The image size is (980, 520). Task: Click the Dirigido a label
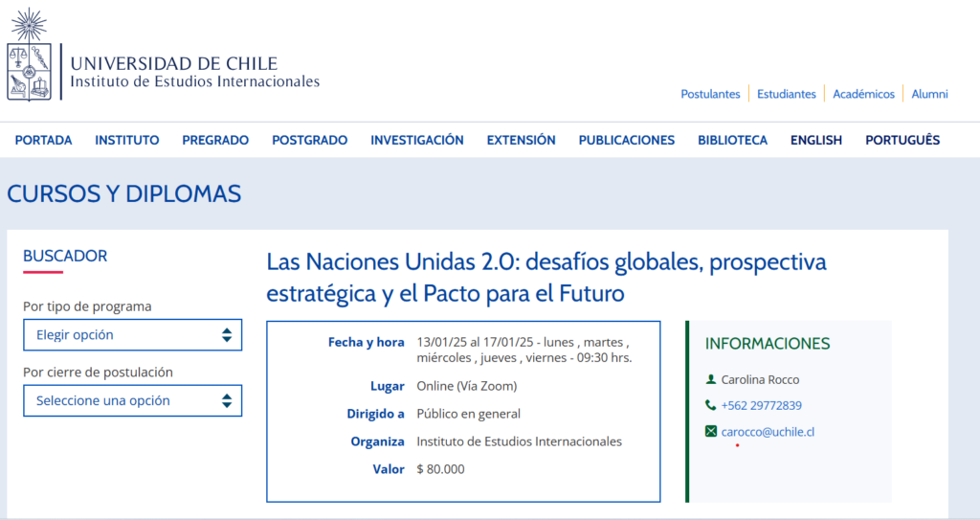(x=375, y=414)
